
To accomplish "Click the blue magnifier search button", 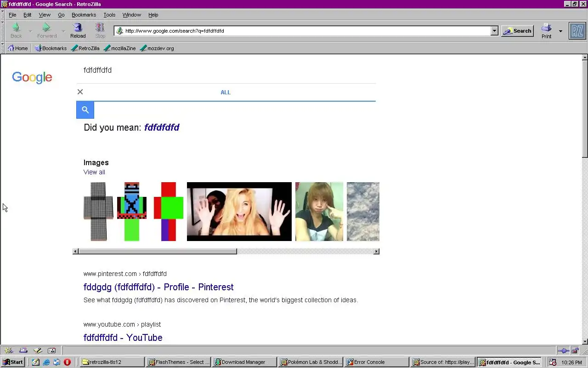I will [x=85, y=109].
